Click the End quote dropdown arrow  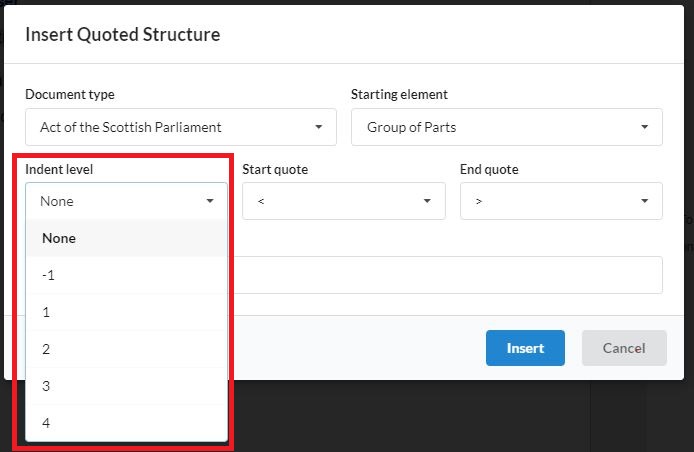tap(643, 201)
